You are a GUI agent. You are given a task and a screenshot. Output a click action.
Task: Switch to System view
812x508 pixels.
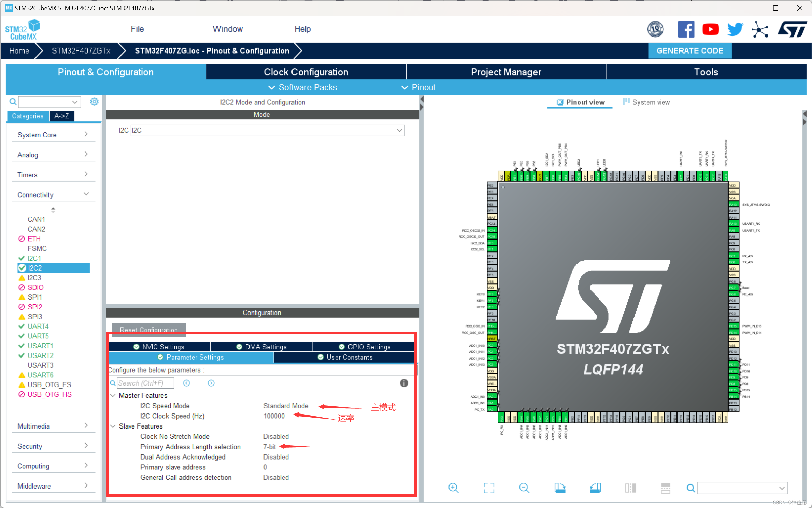point(646,102)
